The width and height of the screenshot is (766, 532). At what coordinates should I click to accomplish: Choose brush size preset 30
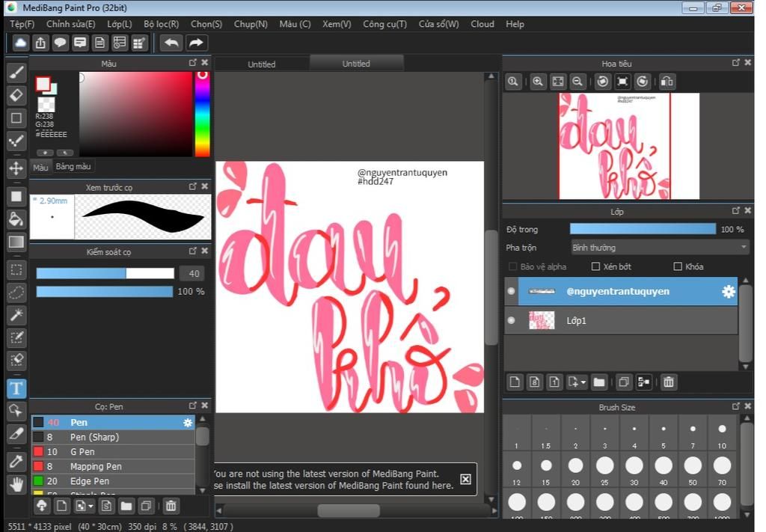(634, 469)
